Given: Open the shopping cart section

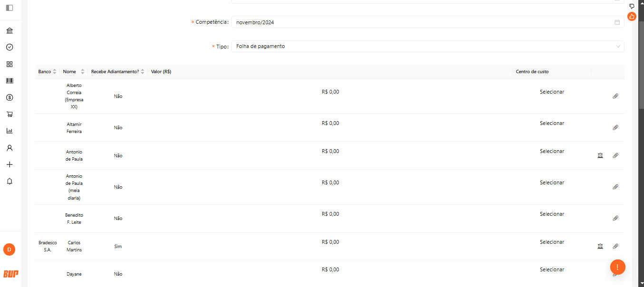Looking at the screenshot, I should 10,114.
